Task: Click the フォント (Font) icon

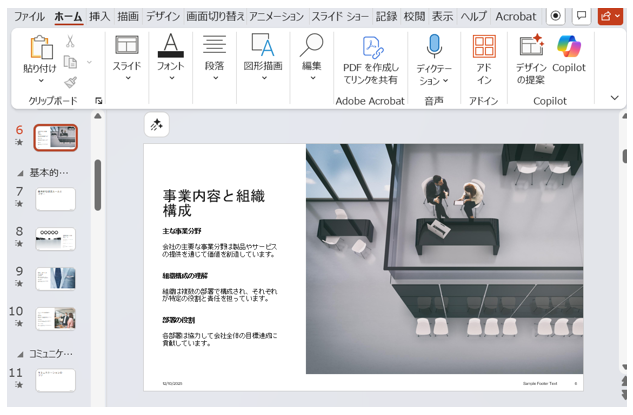Action: (x=171, y=45)
